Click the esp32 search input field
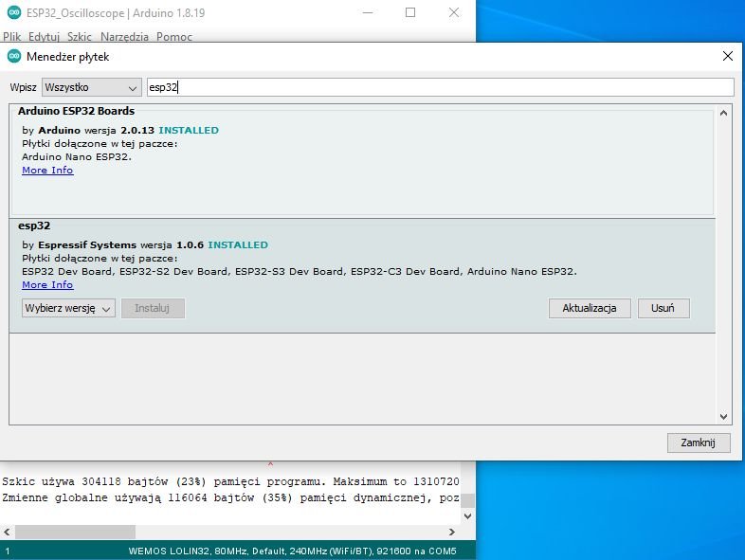The image size is (745, 560). pyautogui.click(x=441, y=87)
